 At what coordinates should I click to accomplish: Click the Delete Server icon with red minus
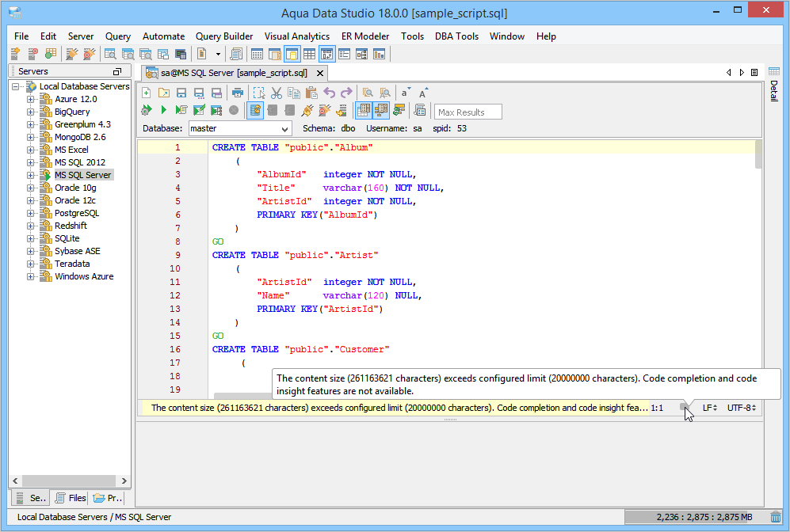[32, 54]
